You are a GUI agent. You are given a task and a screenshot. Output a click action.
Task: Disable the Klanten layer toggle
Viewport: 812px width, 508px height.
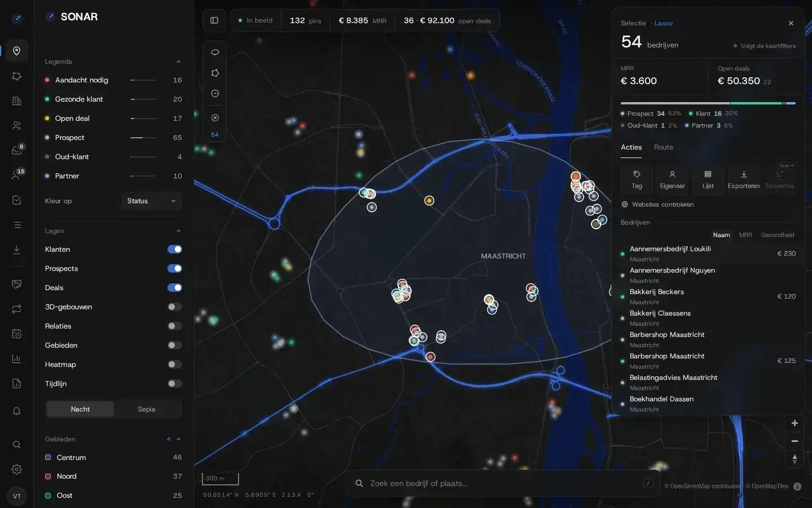point(175,249)
